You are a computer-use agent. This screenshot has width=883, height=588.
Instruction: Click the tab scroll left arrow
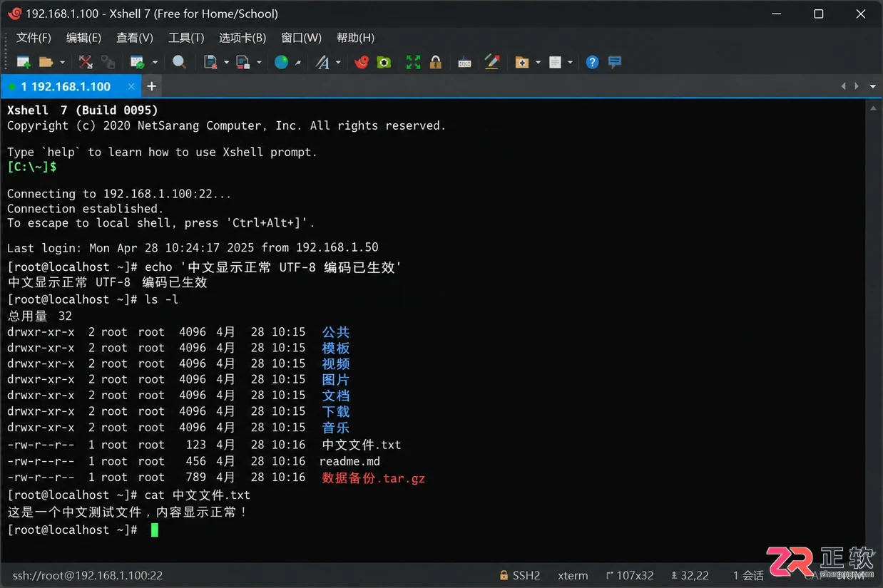[x=843, y=86]
